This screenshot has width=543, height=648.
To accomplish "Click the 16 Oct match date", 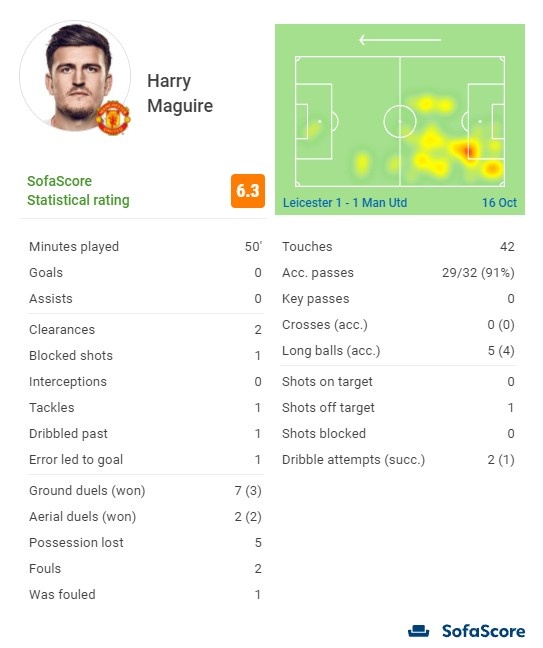I will (499, 202).
